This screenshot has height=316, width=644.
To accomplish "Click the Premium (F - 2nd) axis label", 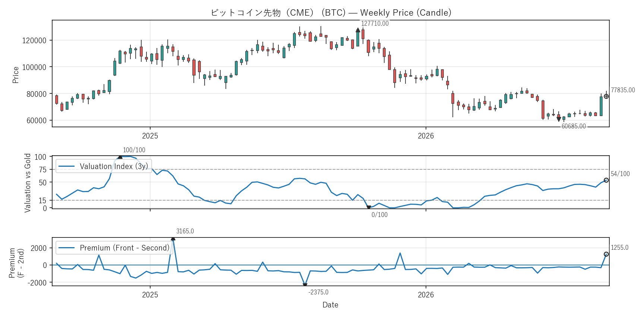I will [x=16, y=263].
